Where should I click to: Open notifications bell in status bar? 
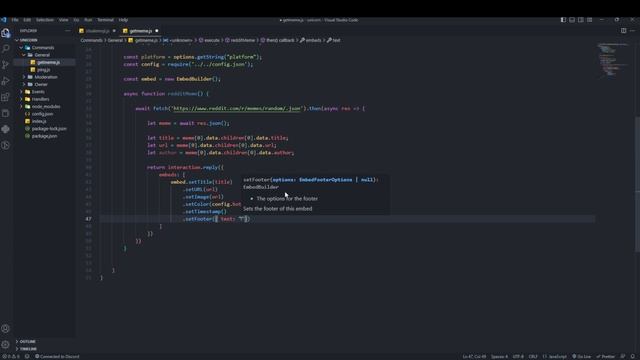tap(633, 356)
